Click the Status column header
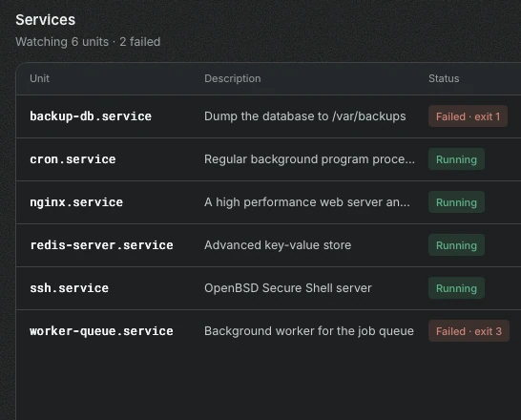 click(x=444, y=78)
